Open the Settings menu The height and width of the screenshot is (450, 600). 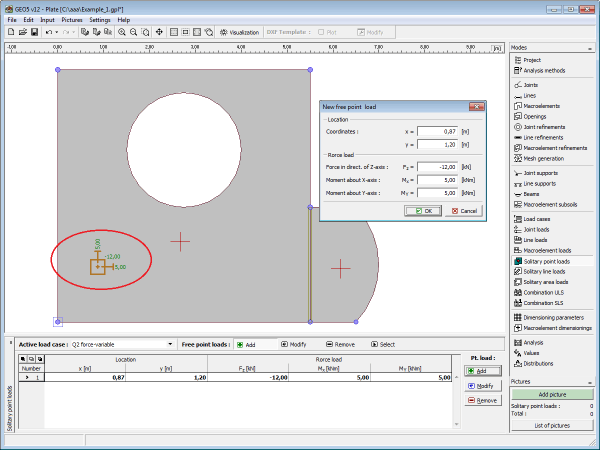click(x=100, y=19)
